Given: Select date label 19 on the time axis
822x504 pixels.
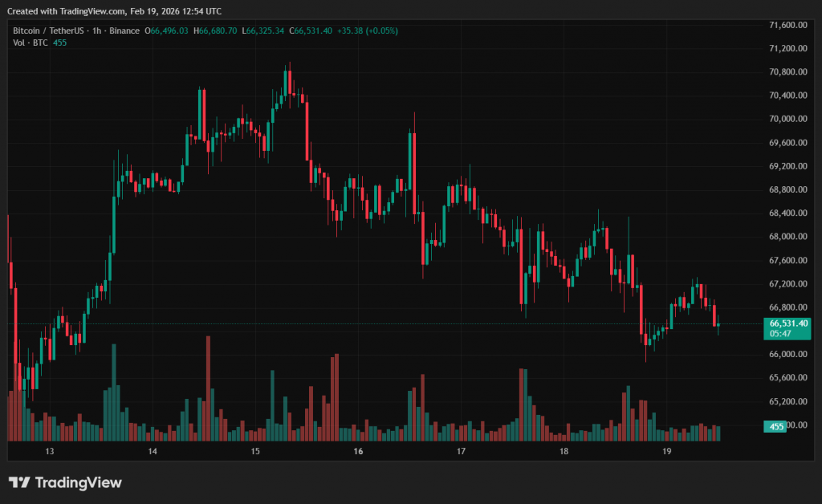Looking at the screenshot, I should coord(667,452).
